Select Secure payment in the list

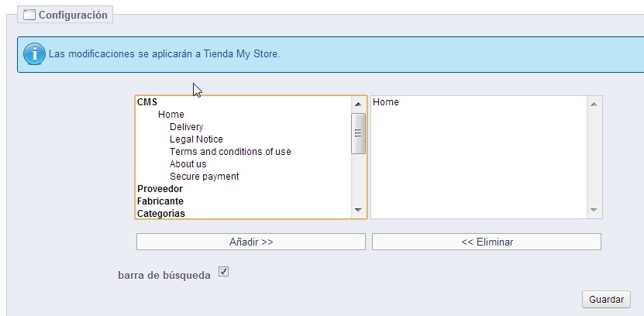tap(204, 177)
